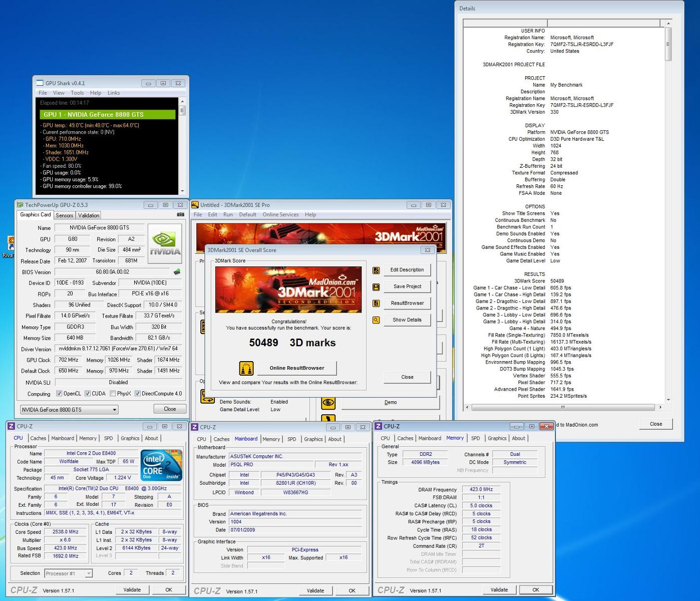
Task: Open the Help menu in 3DMark2001
Action: pos(310,214)
